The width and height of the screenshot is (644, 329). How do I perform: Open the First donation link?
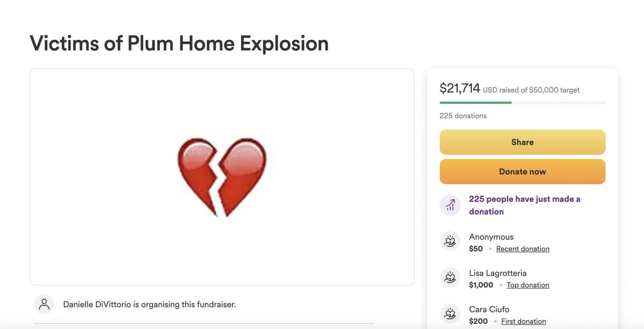[x=523, y=321]
